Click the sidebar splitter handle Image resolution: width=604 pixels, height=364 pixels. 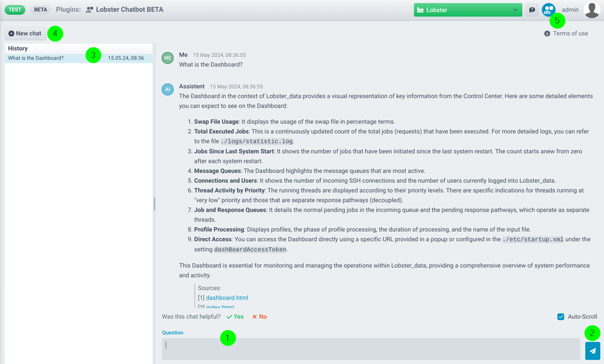tap(154, 204)
